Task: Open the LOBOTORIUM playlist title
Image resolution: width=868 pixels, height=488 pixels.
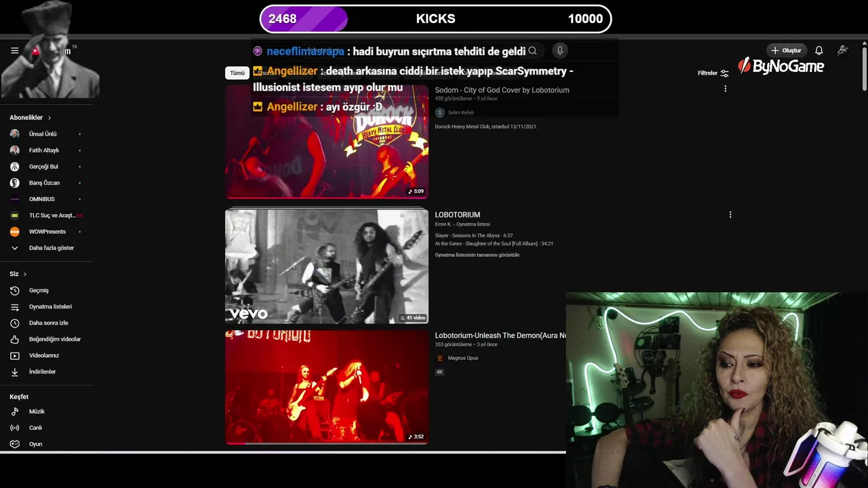Action: pos(458,215)
